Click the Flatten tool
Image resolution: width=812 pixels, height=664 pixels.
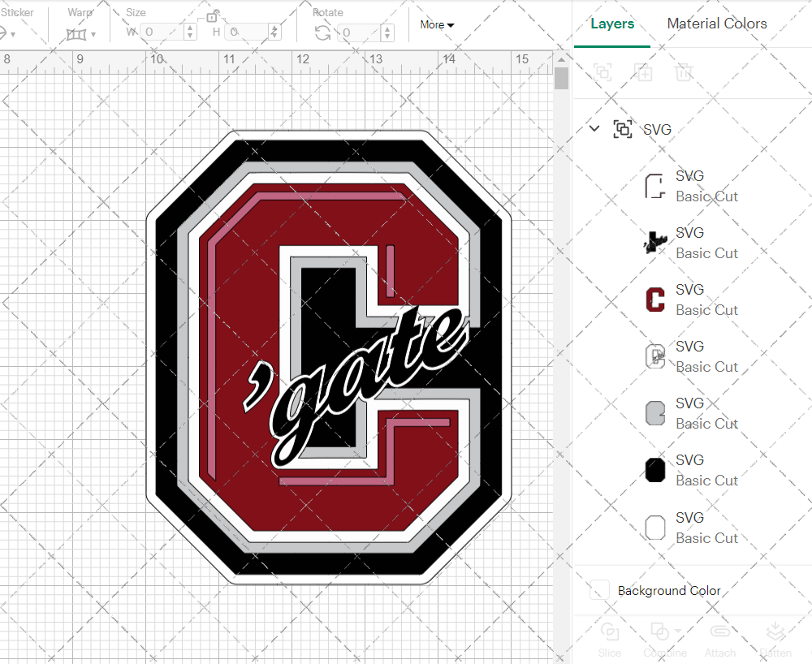coord(775,640)
